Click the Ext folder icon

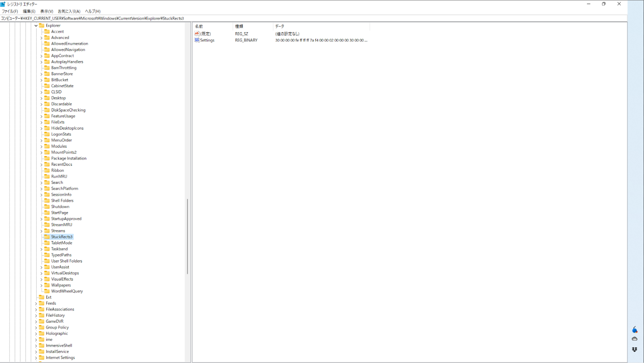(41, 297)
